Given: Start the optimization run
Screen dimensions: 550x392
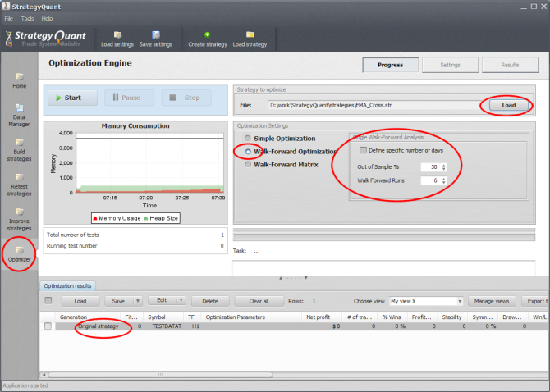Looking at the screenshot, I should [72, 98].
